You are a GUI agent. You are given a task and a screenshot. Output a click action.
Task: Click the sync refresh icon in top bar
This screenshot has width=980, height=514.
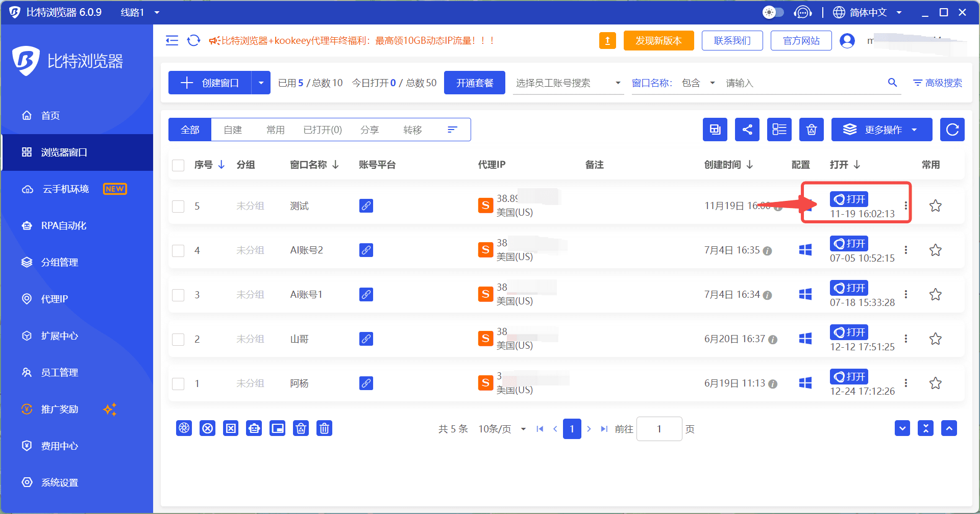pos(193,40)
